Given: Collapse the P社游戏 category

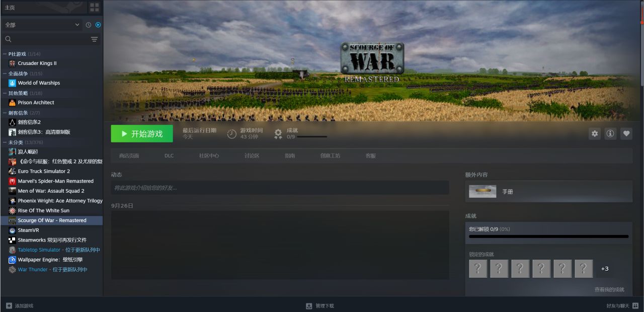Looking at the screenshot, I should pos(5,54).
